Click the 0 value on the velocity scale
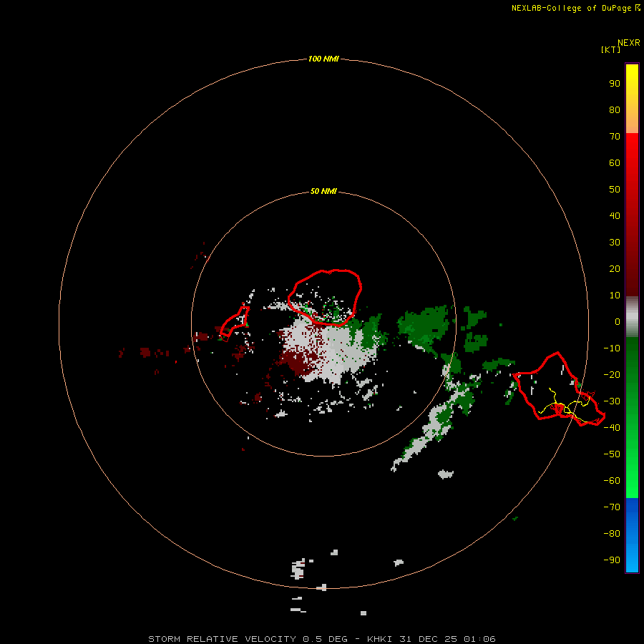Screen dimensions: 644x644 [618, 321]
